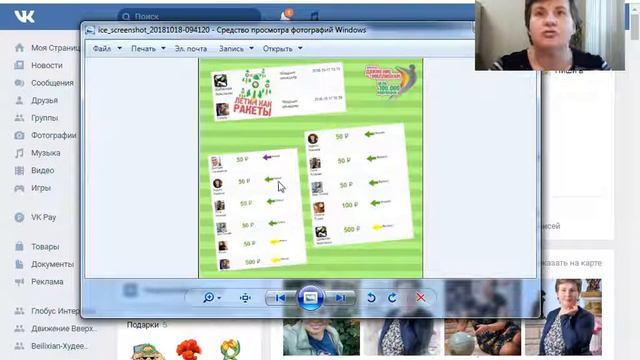Open Движение Вверх group shortcut
Image resolution: width=640 pixels, height=360 pixels.
[x=64, y=329]
